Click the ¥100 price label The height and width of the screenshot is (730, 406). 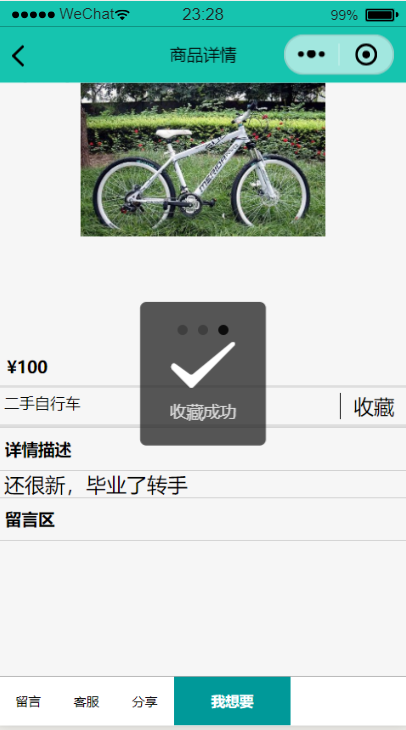pos(27,367)
